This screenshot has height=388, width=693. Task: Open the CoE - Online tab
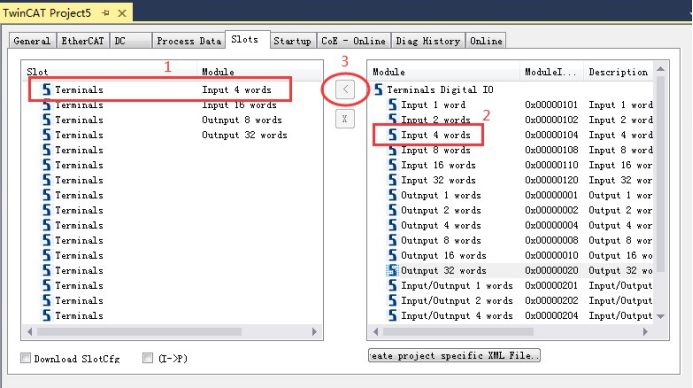click(353, 41)
